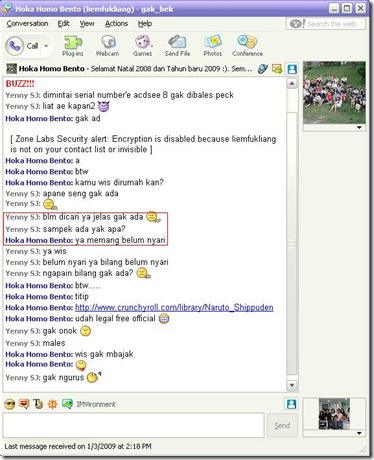Open the Actions menu
The height and width of the screenshot is (460, 374).
click(116, 24)
